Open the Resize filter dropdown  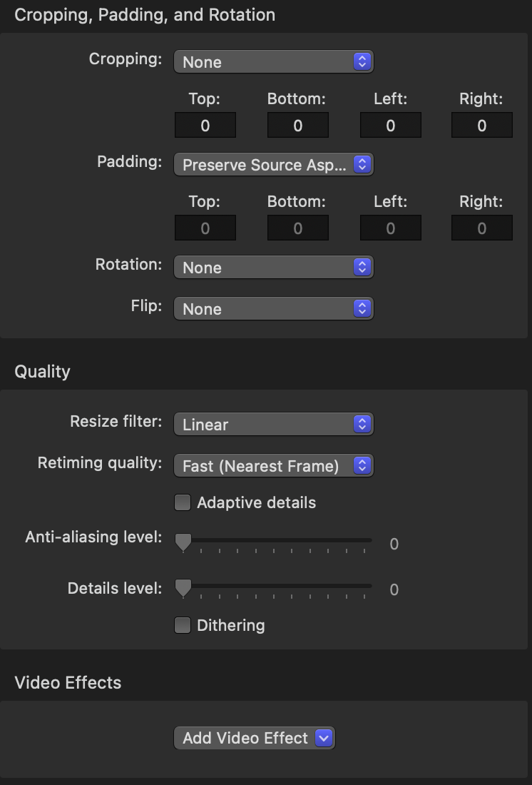[273, 425]
